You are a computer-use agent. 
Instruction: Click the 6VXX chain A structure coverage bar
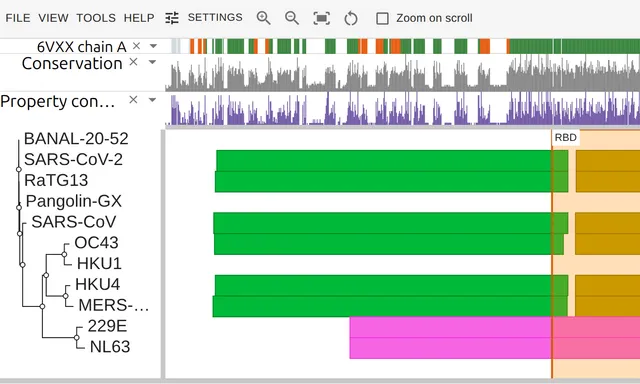coord(405,46)
